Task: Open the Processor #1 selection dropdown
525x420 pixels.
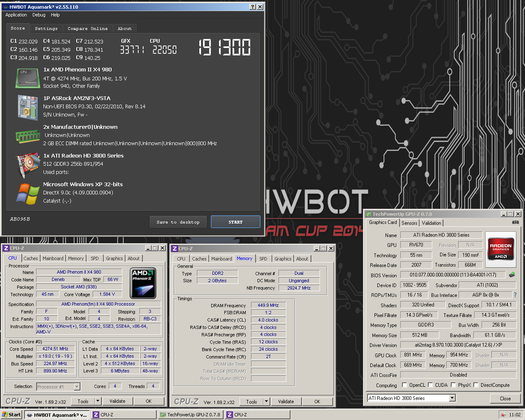Action: point(77,387)
